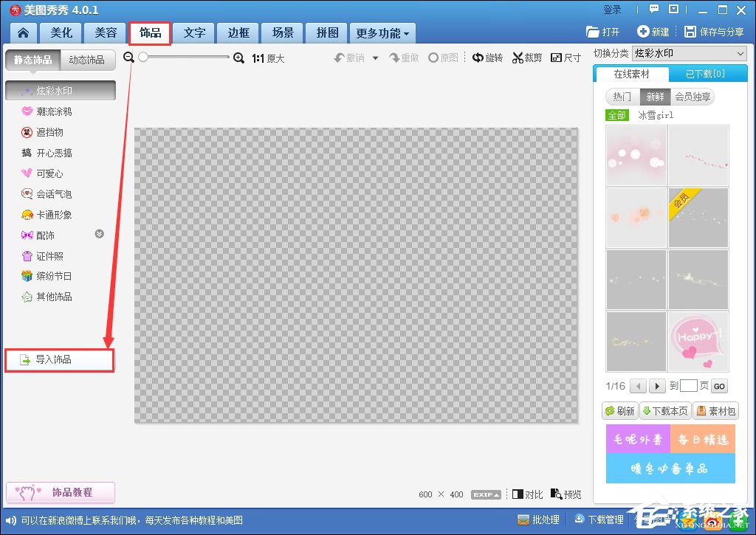This screenshot has width=756, height=535.
Task: Open the 美容 tab
Action: click(106, 32)
